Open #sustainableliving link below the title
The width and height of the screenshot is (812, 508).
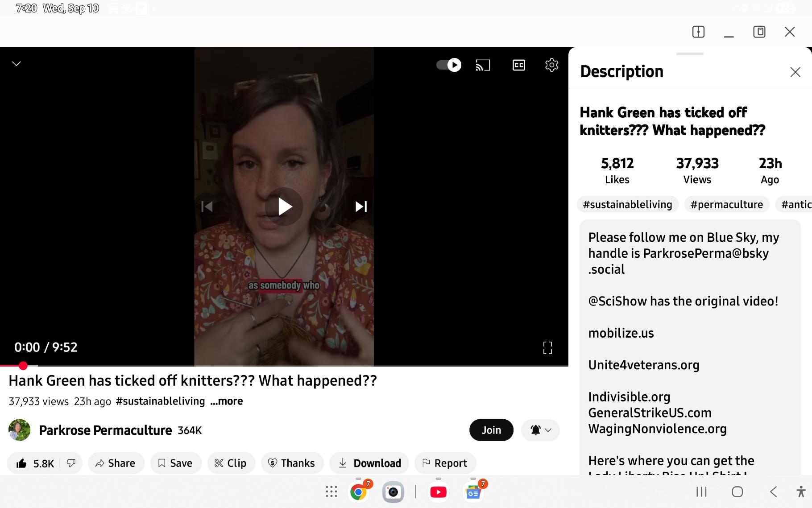click(x=160, y=401)
